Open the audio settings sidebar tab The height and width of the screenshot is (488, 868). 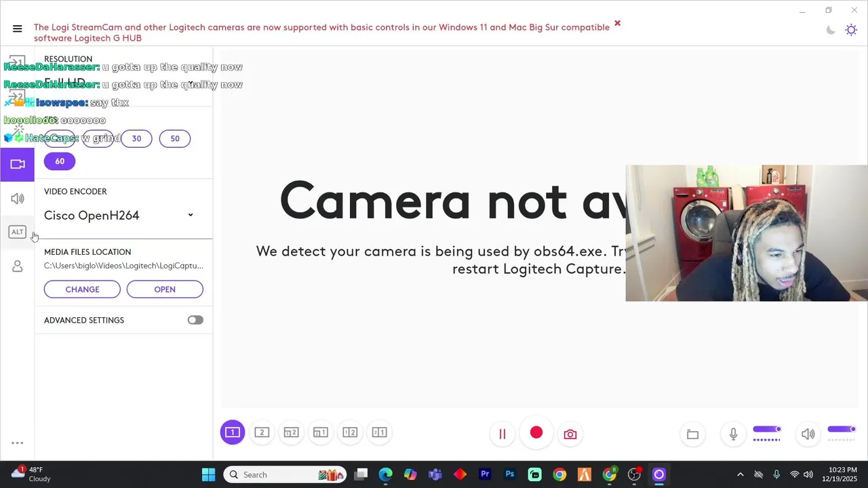click(x=17, y=199)
